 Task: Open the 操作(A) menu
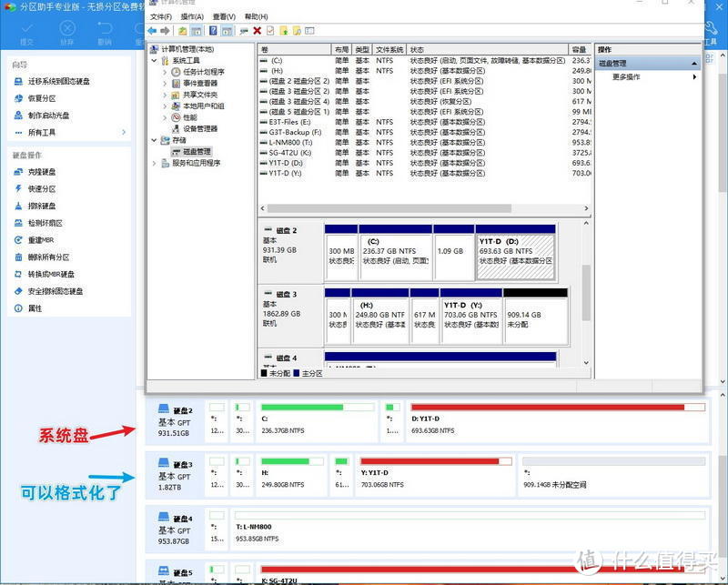click(190, 15)
